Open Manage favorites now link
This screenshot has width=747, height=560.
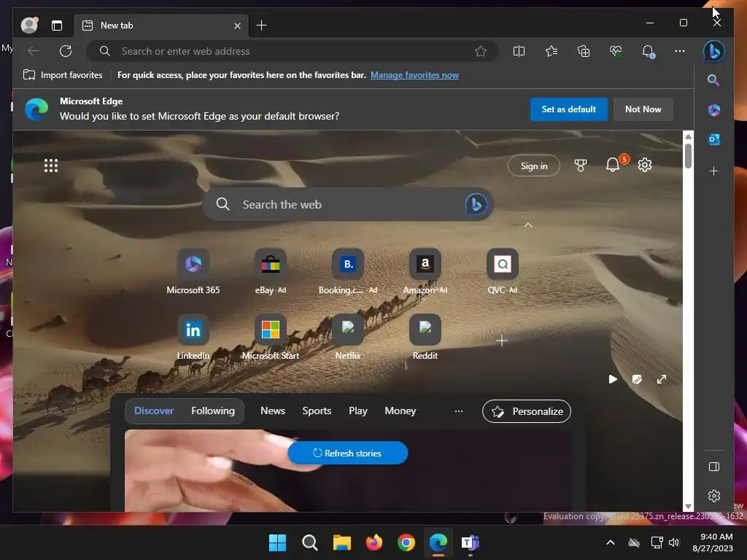click(414, 75)
